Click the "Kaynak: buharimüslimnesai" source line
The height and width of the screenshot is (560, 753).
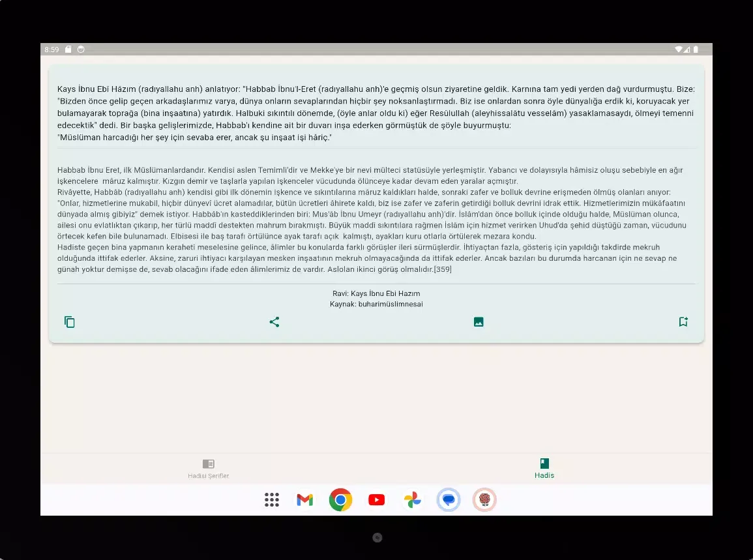(x=376, y=304)
